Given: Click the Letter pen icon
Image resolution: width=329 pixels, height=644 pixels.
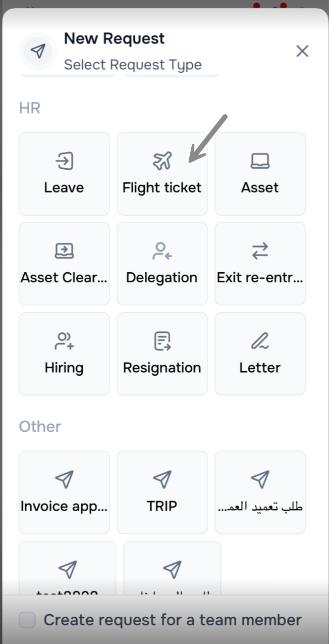Looking at the screenshot, I should point(260,341).
